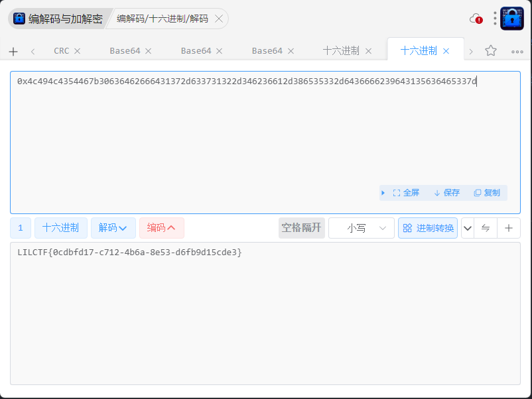This screenshot has width=532, height=399.
Task: Open the cloud sync warning icon
Action: point(476,19)
